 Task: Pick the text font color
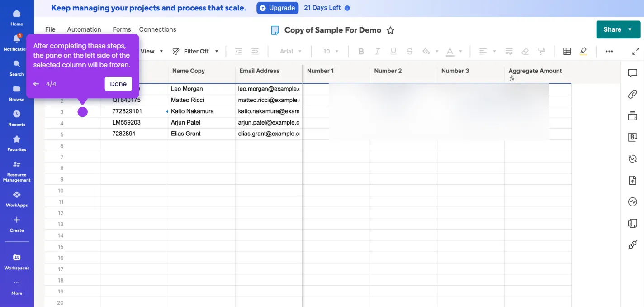[x=450, y=52]
